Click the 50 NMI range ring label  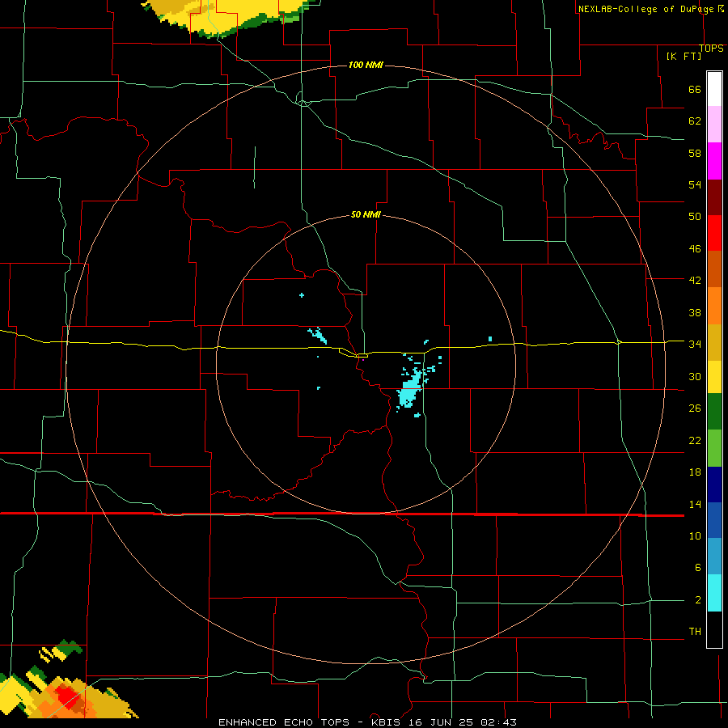(366, 214)
